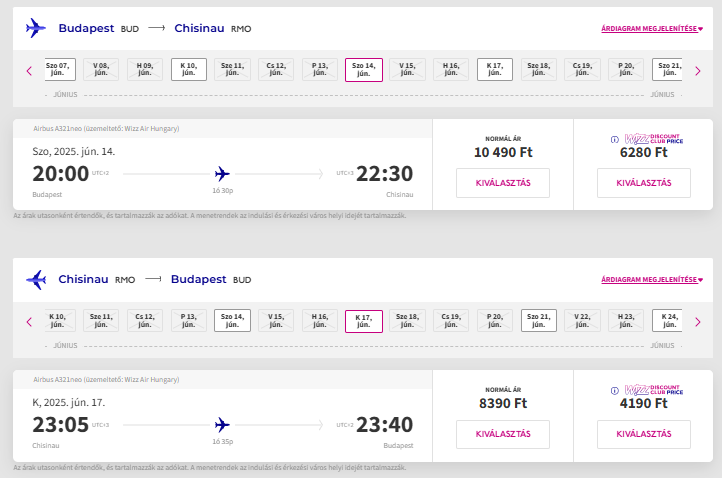Image resolution: width=722 pixels, height=478 pixels.
Task: Select K 17, jún. outbound date
Action: (495, 70)
